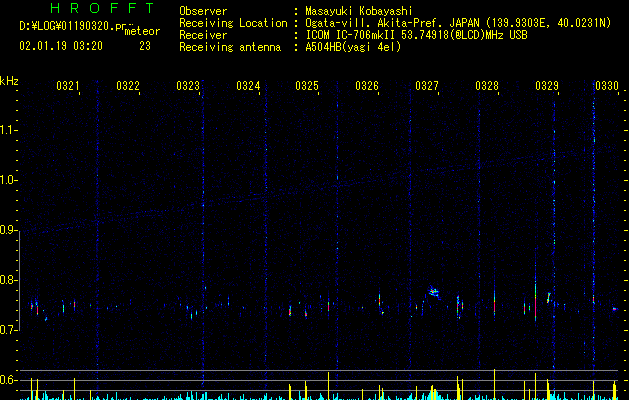
Task: Click the 0329 time marker
Action: coord(547,85)
